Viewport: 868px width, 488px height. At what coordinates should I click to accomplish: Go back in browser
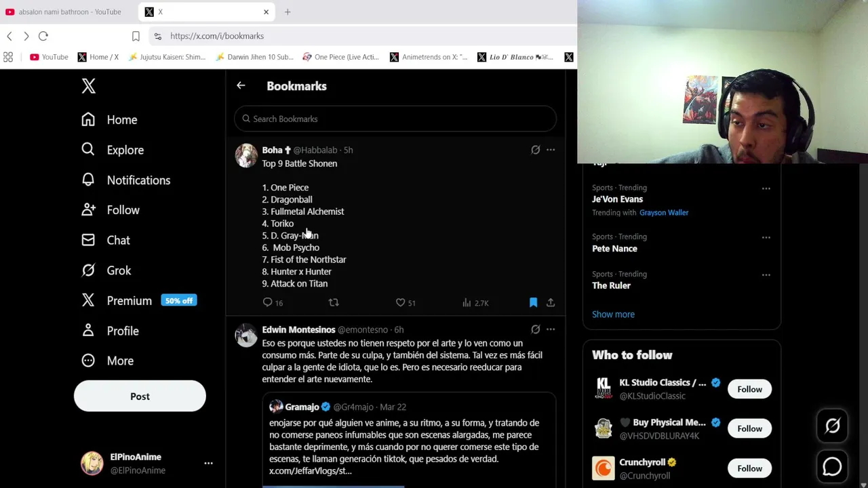tap(9, 36)
